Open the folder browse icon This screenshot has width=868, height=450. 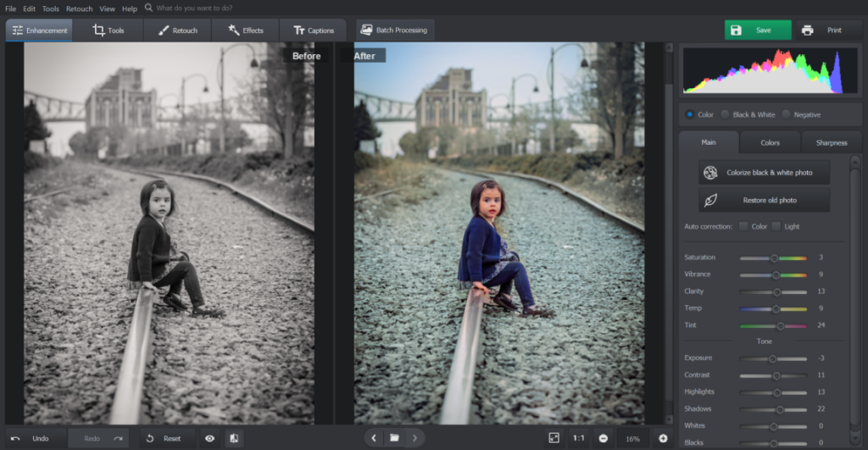394,438
